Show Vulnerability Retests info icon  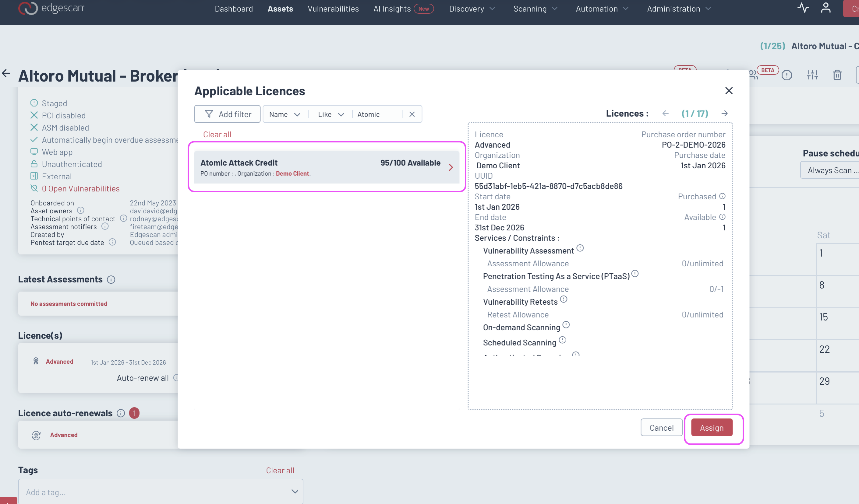564,299
